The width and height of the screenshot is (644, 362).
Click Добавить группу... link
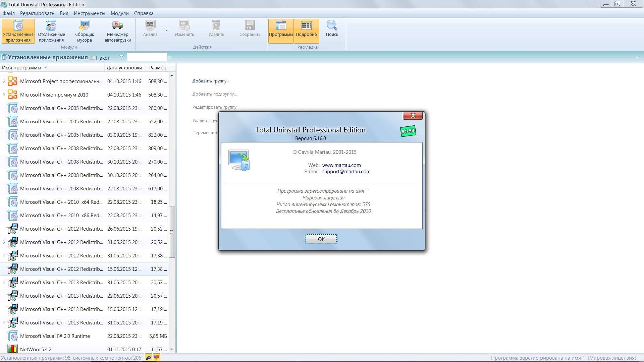(211, 81)
